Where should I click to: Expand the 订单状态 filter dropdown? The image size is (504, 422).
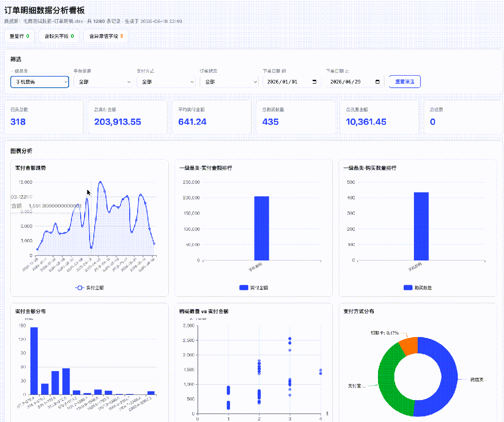pos(229,82)
